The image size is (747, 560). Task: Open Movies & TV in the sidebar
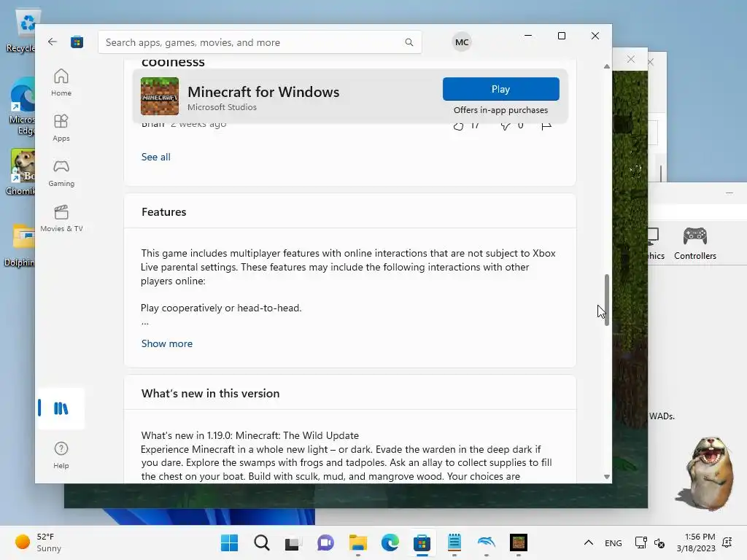pos(61,218)
